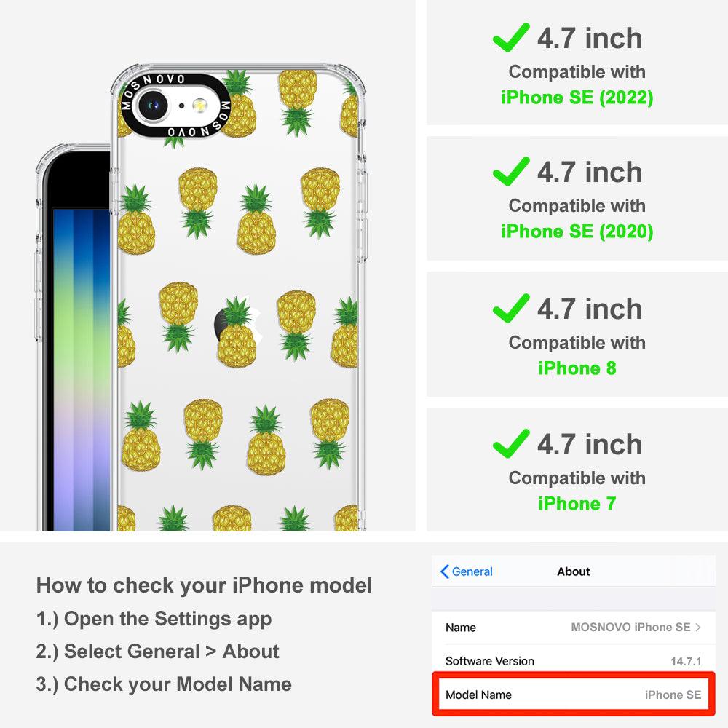728x728 pixels.
Task: Click the MOSNOVO camera ring logo
Action: [175, 106]
